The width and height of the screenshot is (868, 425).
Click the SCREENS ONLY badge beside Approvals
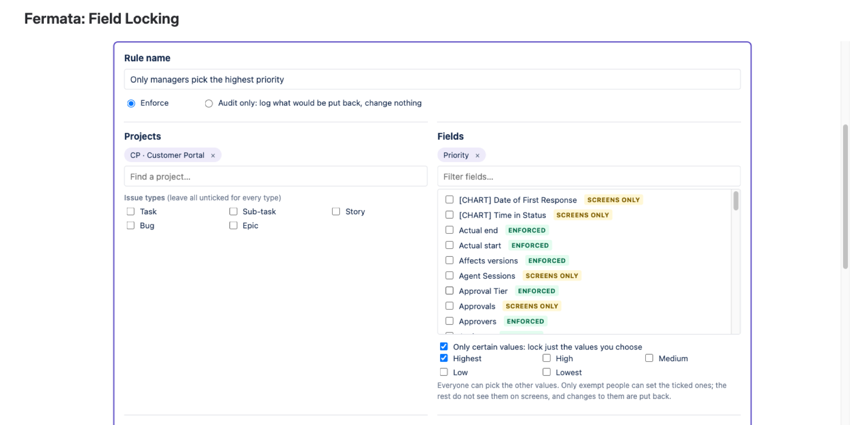click(x=532, y=306)
